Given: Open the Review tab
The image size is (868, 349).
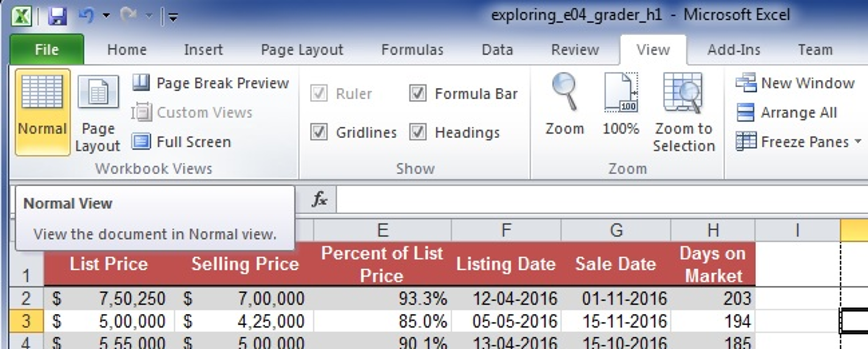Looking at the screenshot, I should coord(575,50).
